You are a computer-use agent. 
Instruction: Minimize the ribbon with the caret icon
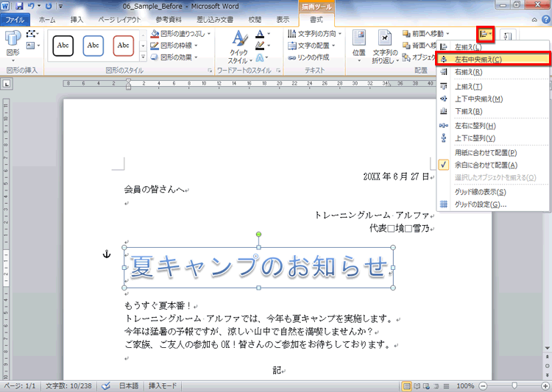pyautogui.click(x=534, y=20)
